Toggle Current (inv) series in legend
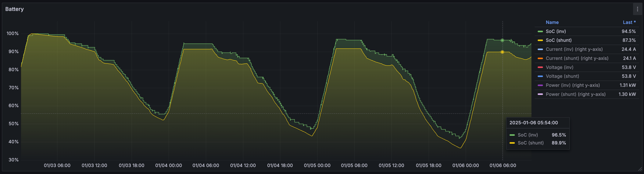 tap(574, 49)
